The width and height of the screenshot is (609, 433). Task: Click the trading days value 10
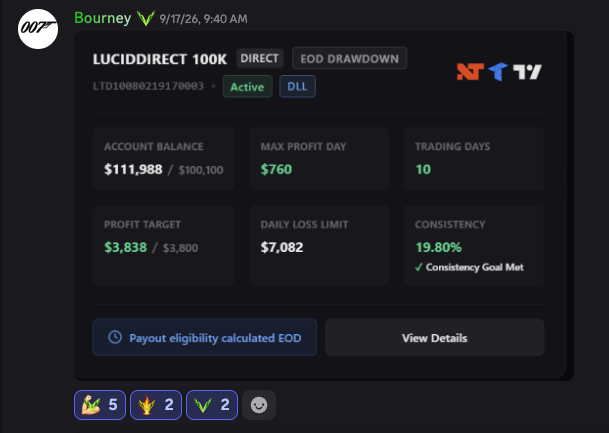(423, 169)
